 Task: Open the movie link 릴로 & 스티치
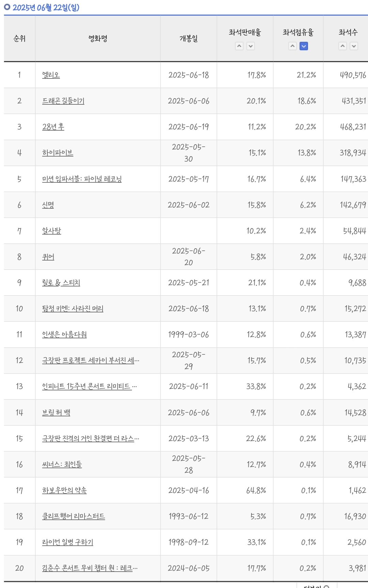point(61,282)
